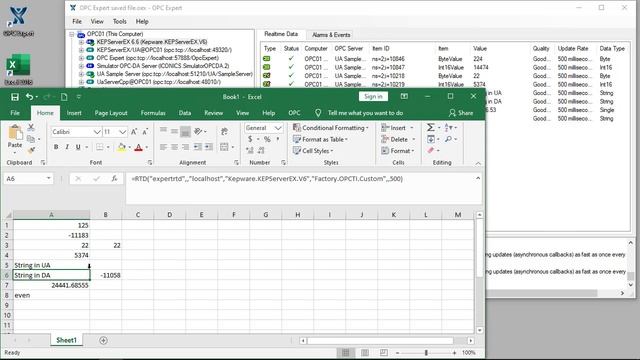The image size is (640, 360).
Task: Click the Cut scissors icon
Action: coord(31,127)
